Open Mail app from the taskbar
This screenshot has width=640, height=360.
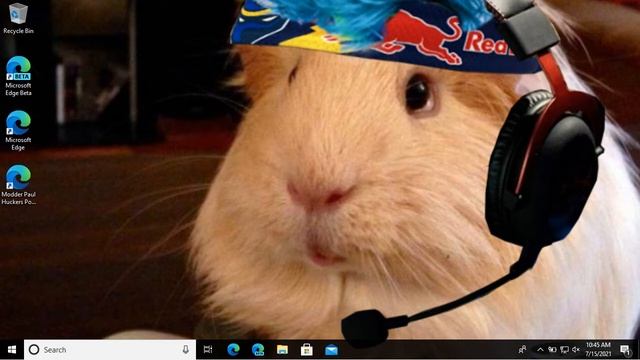[331, 350]
